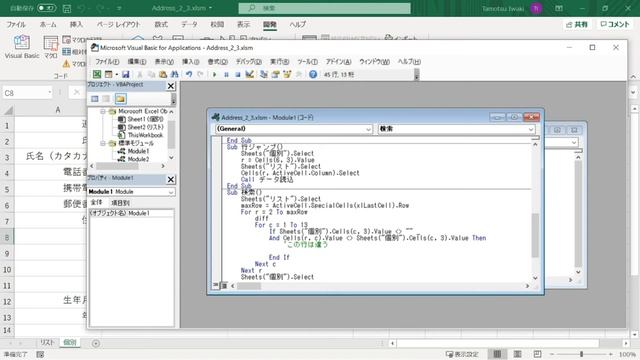The height and width of the screenshot is (360, 640).
Task: Undo the last edit in VBA toolbar
Action: tap(189, 74)
